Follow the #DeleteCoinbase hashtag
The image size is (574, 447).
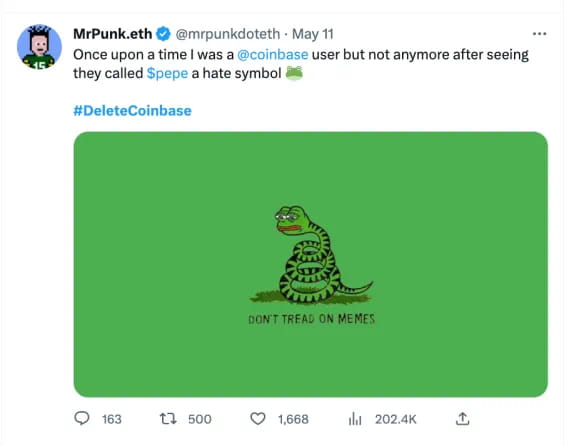pyautogui.click(x=132, y=111)
